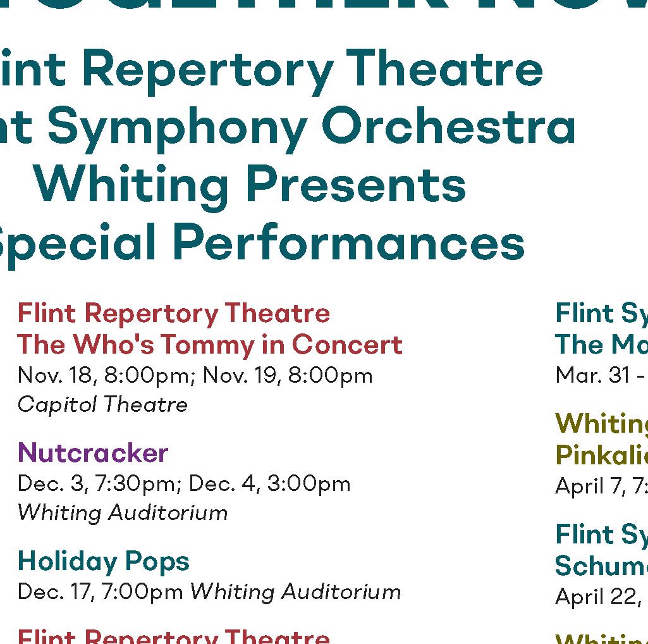Click the Symphony Orchestra large heading
Viewport: 648px width, 644px height.
click(287, 127)
